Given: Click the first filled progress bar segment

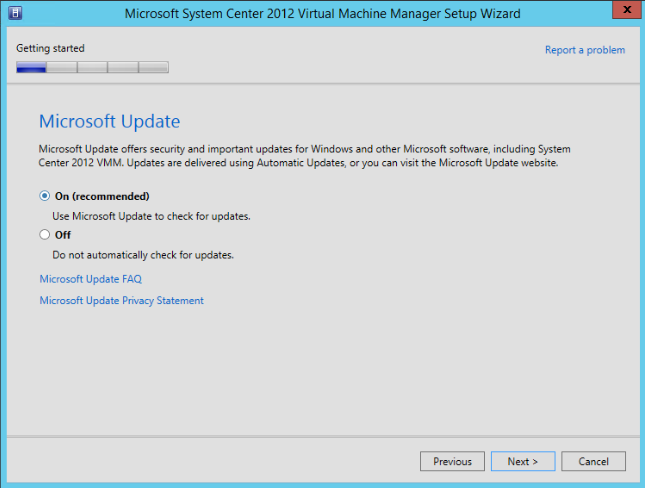Looking at the screenshot, I should pos(31,68).
